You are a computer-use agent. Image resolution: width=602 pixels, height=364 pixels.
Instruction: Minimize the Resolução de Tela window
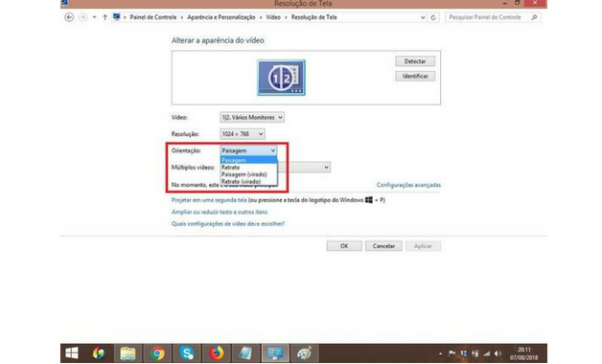point(505,3)
